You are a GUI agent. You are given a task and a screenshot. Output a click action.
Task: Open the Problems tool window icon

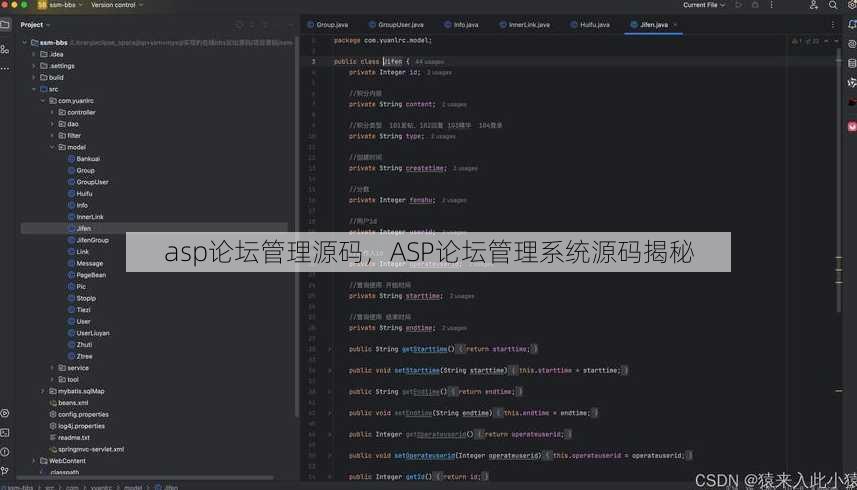pyautogui.click(x=5, y=452)
